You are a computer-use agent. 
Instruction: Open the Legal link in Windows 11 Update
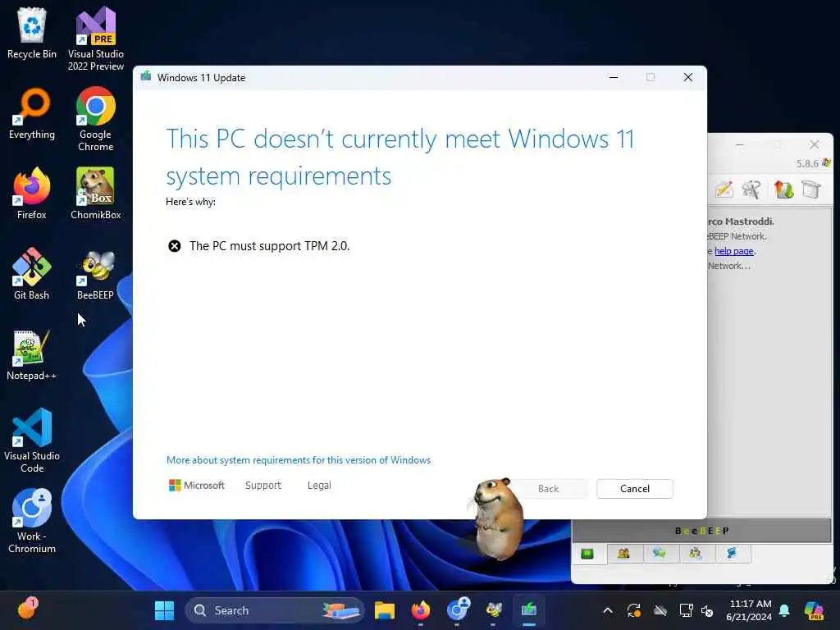pos(319,486)
